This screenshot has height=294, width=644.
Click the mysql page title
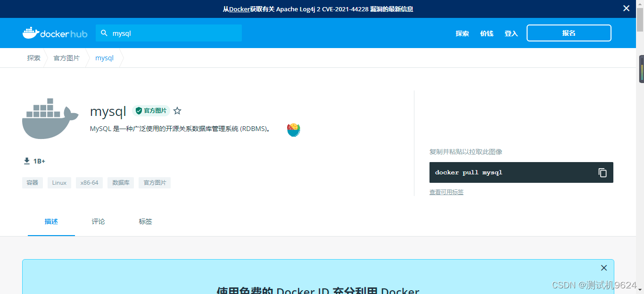[108, 112]
